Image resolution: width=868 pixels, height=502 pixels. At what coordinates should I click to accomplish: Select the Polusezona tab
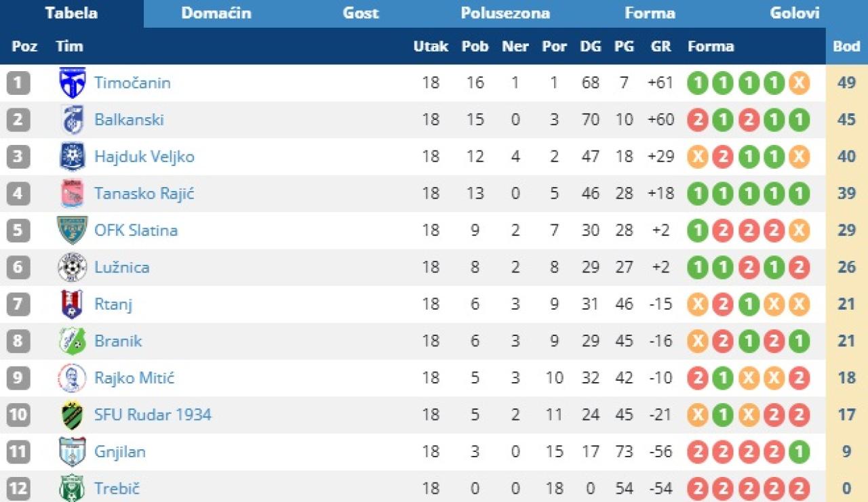tap(505, 14)
